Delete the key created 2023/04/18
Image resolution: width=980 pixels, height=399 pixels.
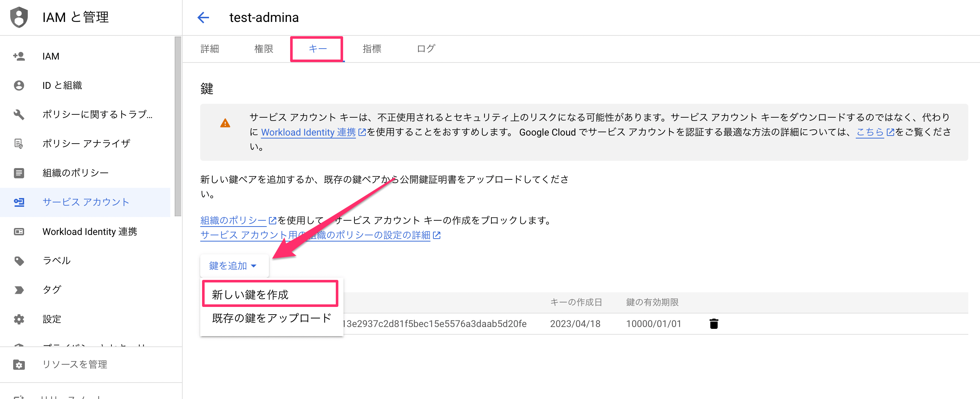[714, 324]
